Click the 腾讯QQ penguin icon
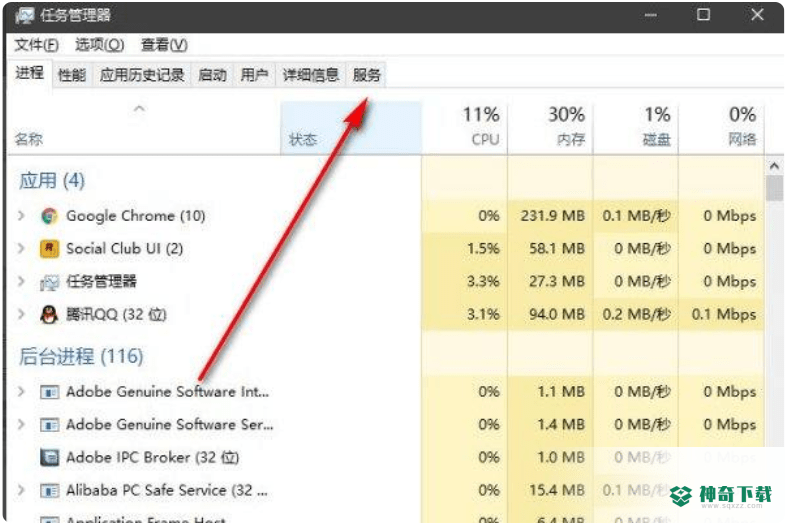The height and width of the screenshot is (525, 787). 49,315
